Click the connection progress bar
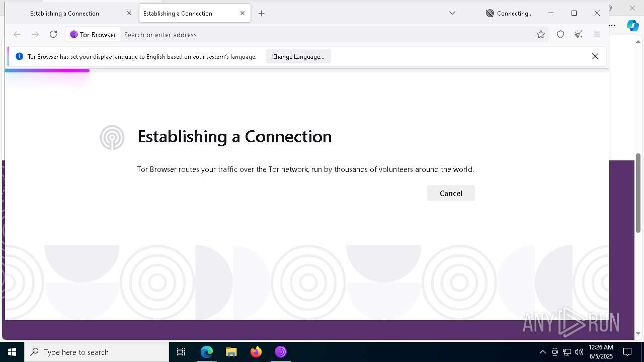 [307, 70]
